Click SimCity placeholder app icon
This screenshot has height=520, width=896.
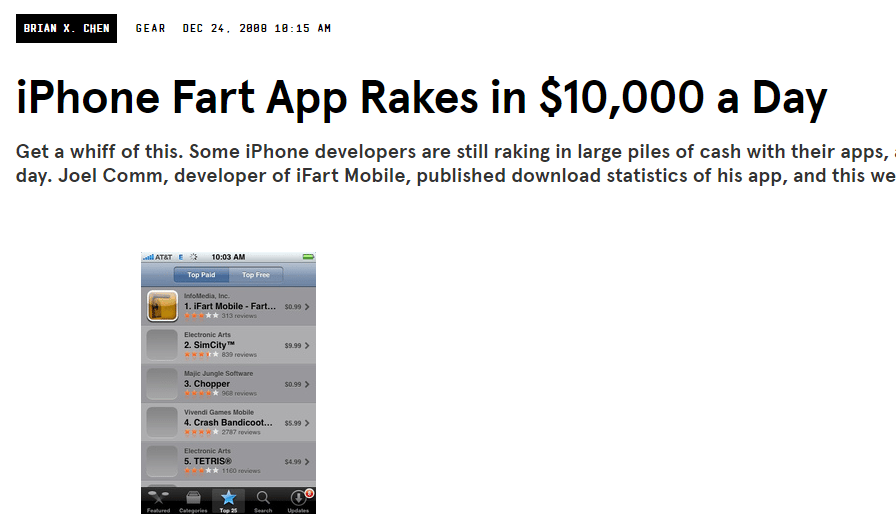pyautogui.click(x=162, y=345)
